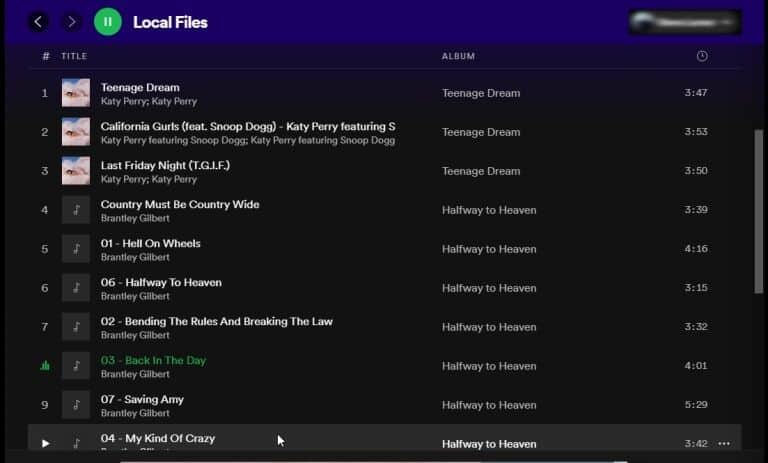
Task: Click music note icon for Bending The Rules
Action: click(76, 327)
